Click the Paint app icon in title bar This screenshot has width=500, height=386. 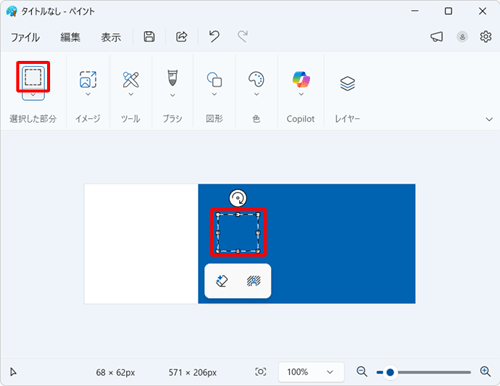(12, 11)
